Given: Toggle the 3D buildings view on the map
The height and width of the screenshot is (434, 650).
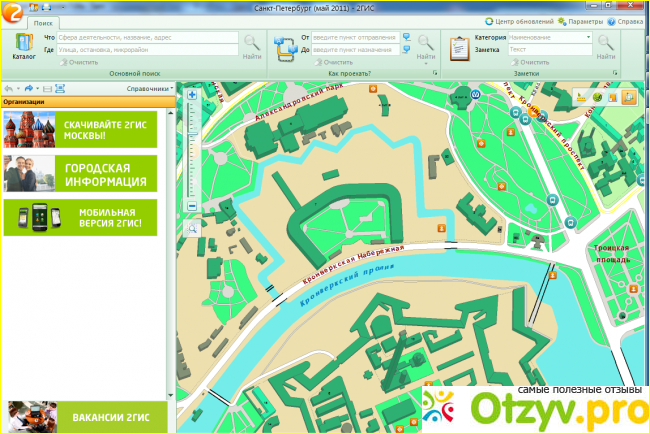Looking at the screenshot, I should coord(629,97).
